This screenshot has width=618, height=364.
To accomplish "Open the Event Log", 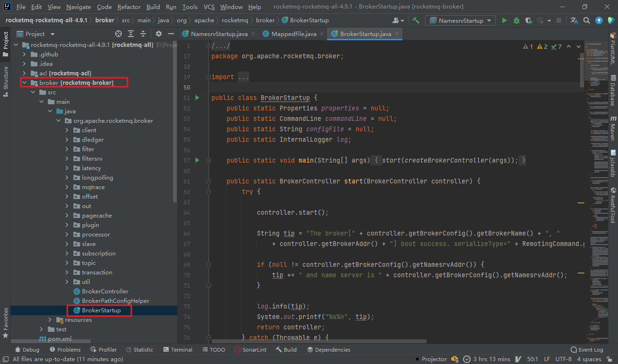I will [587, 349].
